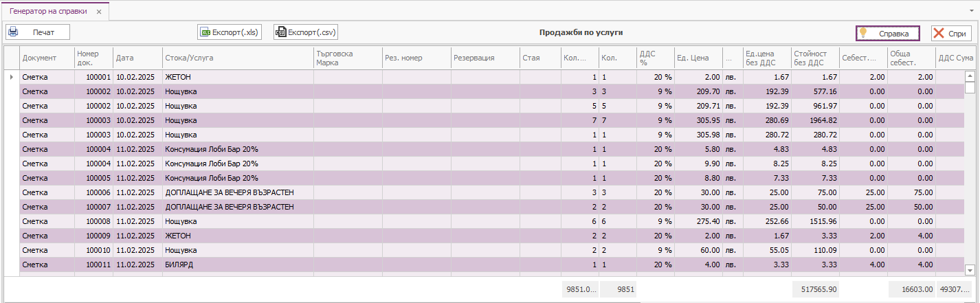Click the green XLS export icon
The image size is (980, 303).
pos(204,32)
